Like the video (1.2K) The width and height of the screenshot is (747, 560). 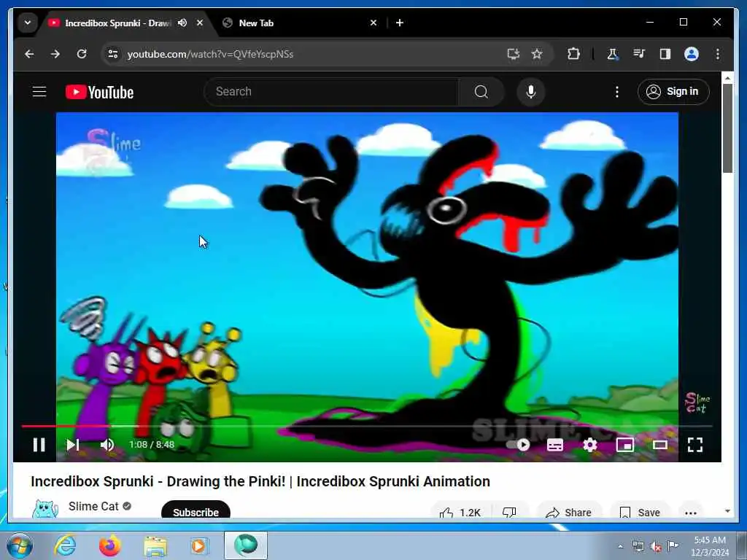(x=460, y=513)
